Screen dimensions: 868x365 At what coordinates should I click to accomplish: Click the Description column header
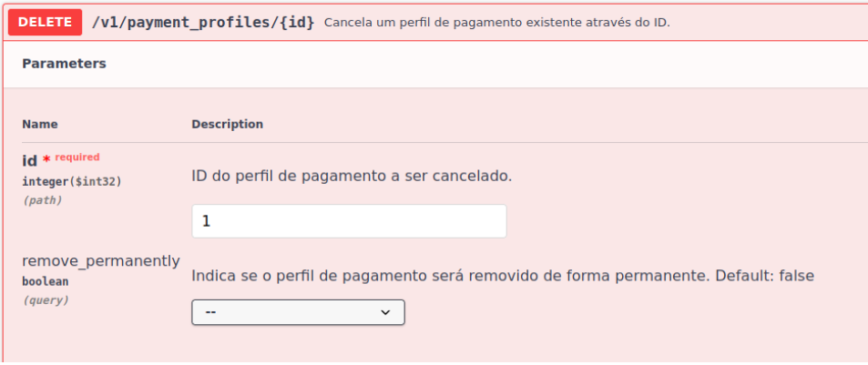coord(227,124)
